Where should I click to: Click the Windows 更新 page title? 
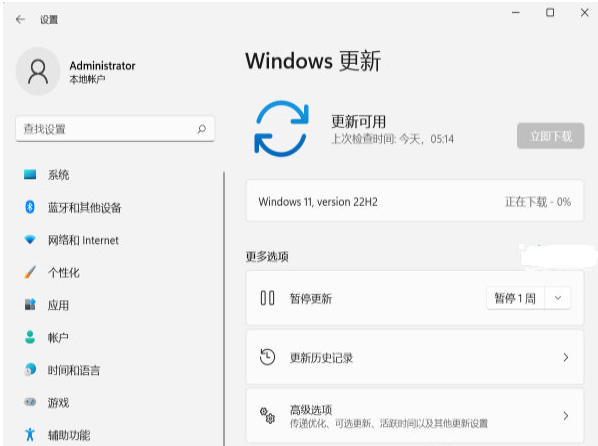click(313, 61)
